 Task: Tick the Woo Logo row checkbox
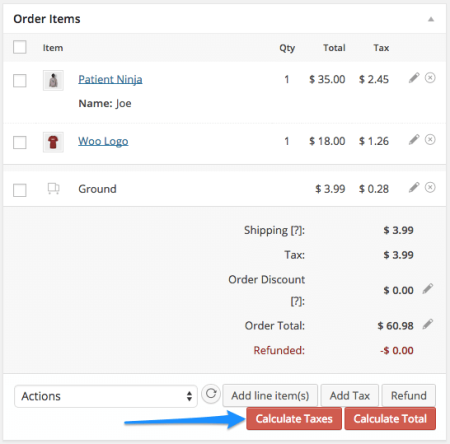click(x=20, y=142)
